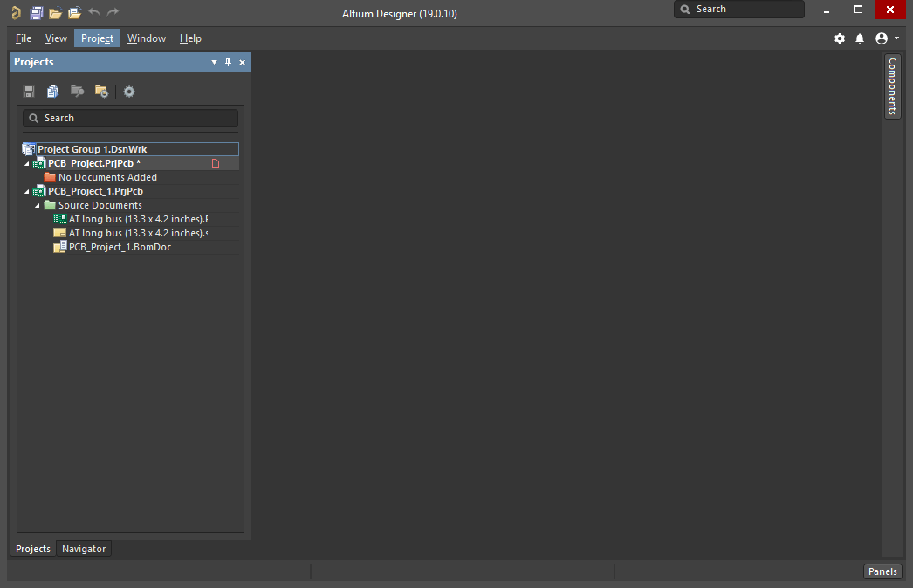Open the Window menu
This screenshot has width=913, height=588.
click(x=147, y=38)
